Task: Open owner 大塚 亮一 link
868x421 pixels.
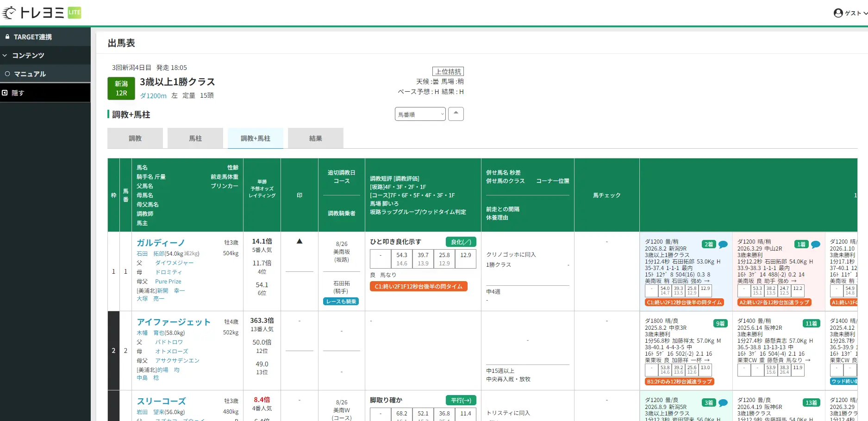Action: coord(150,299)
